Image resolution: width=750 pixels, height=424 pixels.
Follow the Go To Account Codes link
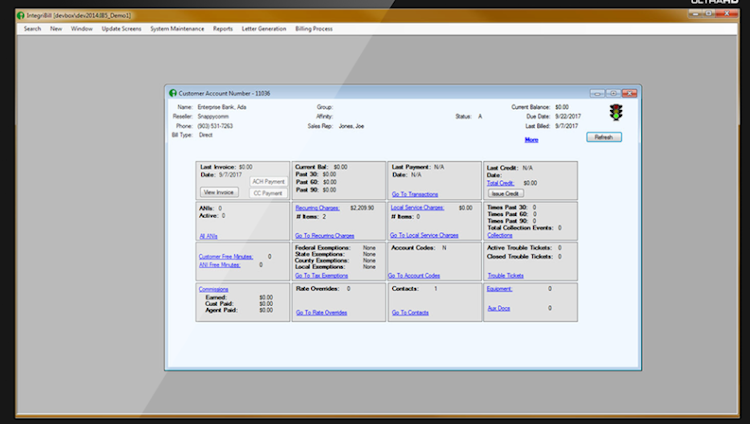click(414, 276)
